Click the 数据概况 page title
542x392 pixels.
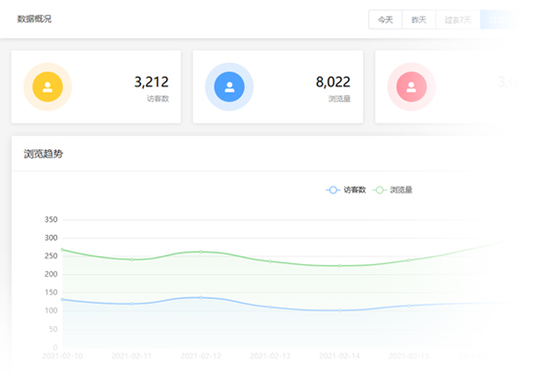point(34,19)
